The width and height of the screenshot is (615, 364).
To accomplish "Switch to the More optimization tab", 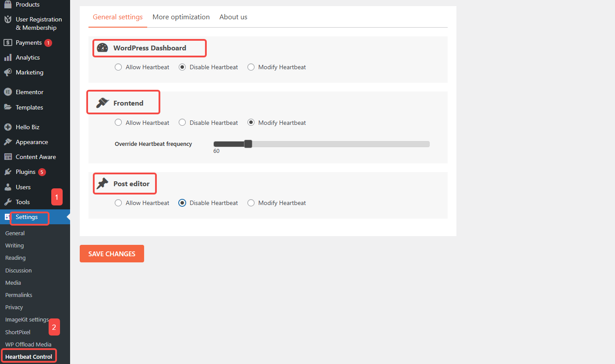I will pyautogui.click(x=181, y=17).
